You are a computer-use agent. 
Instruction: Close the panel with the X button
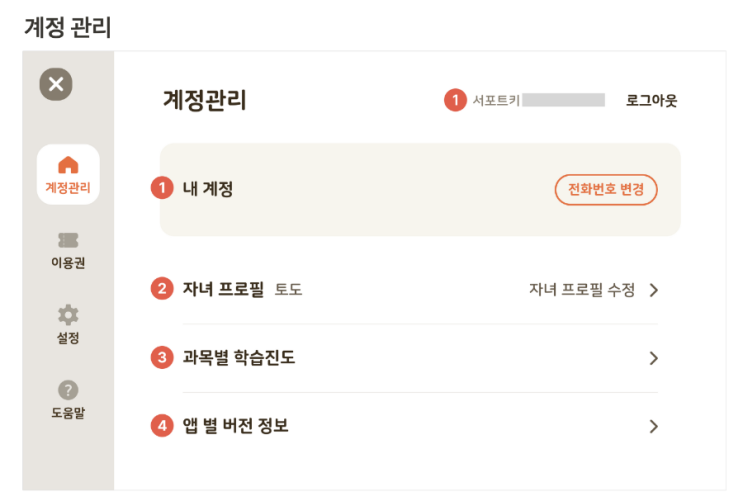point(56,84)
